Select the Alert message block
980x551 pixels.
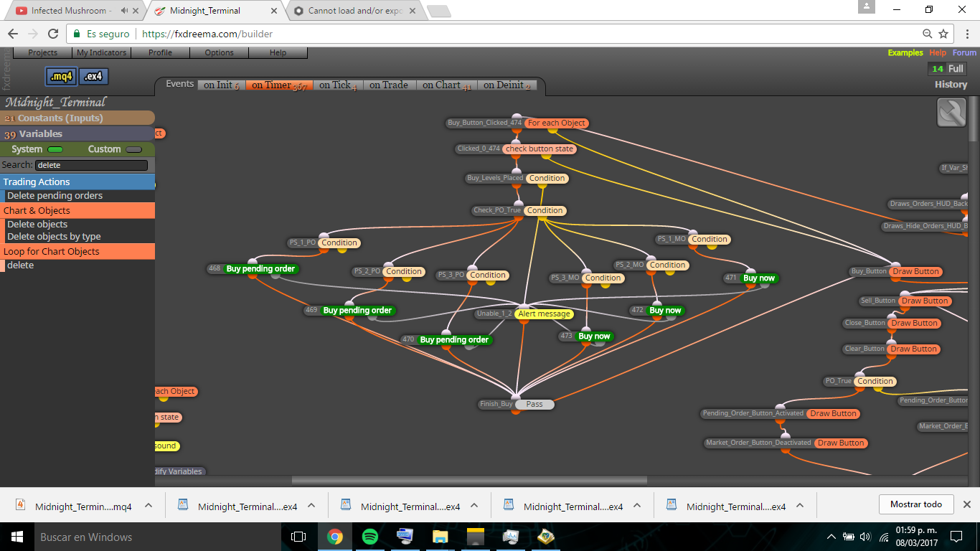click(x=544, y=314)
